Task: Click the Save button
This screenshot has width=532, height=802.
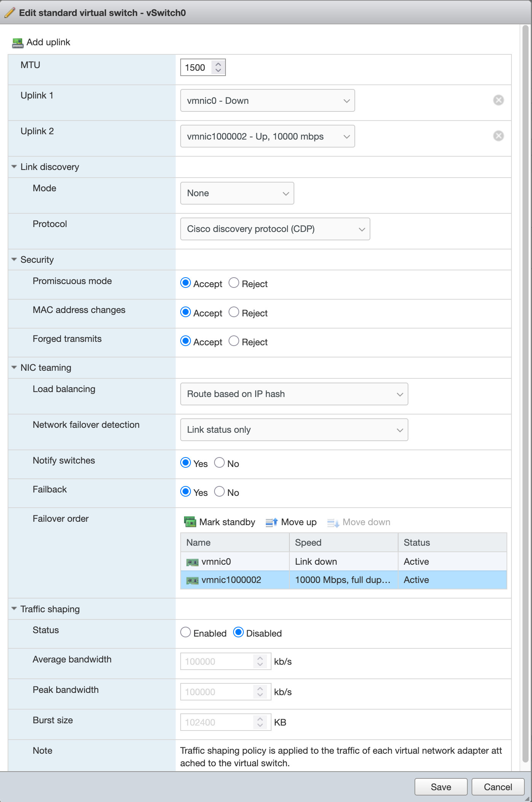Action: point(441,787)
